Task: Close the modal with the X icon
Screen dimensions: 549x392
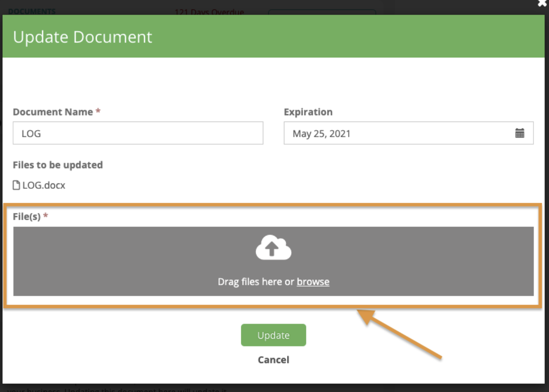Action: click(541, 4)
